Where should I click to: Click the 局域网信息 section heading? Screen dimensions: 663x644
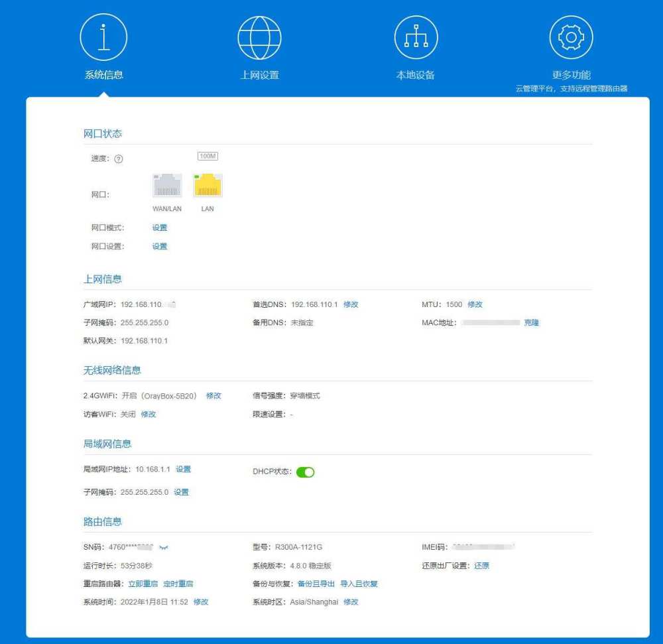pyautogui.click(x=107, y=444)
